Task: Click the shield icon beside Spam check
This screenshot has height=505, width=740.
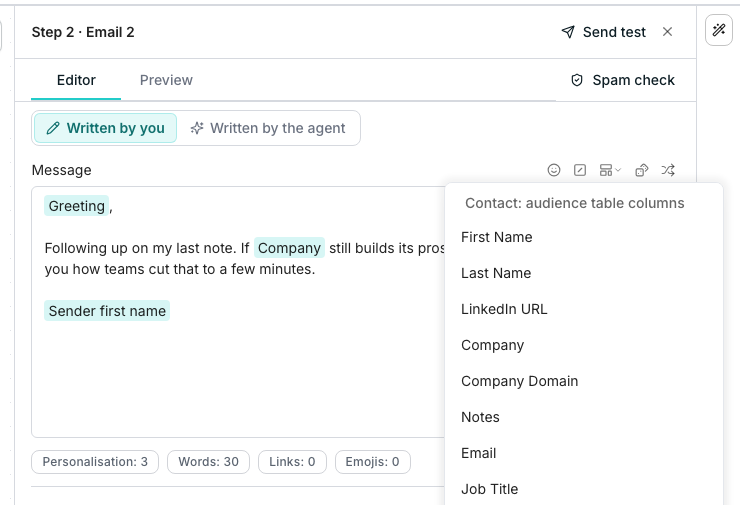Action: tap(577, 80)
